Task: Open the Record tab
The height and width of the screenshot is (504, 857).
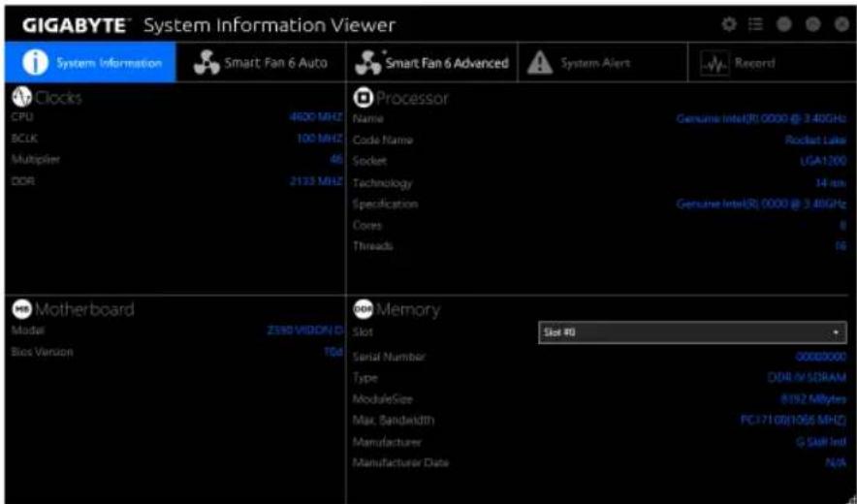Action: [772, 63]
